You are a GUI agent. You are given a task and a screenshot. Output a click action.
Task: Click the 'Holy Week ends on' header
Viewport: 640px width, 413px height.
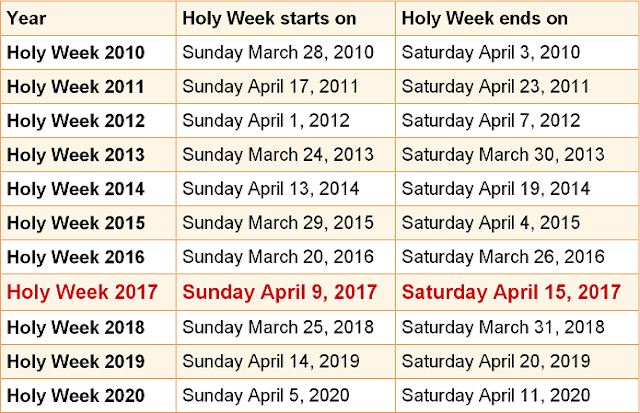pos(484,18)
